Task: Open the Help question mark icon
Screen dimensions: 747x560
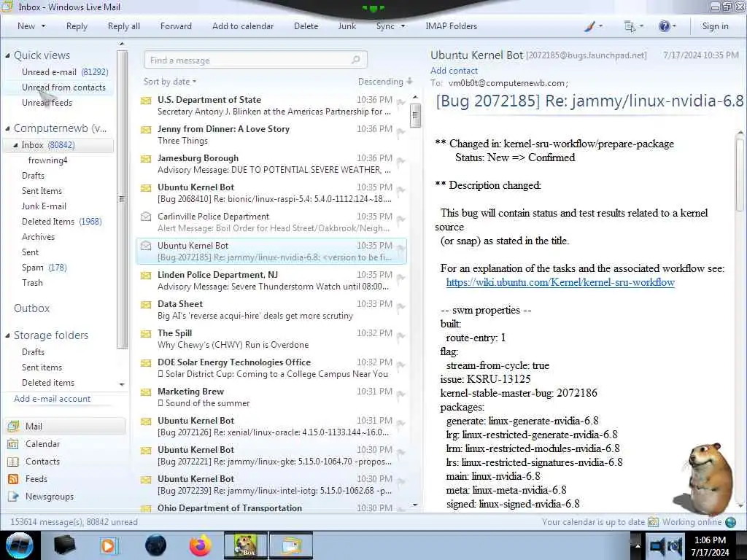Action: (664, 26)
